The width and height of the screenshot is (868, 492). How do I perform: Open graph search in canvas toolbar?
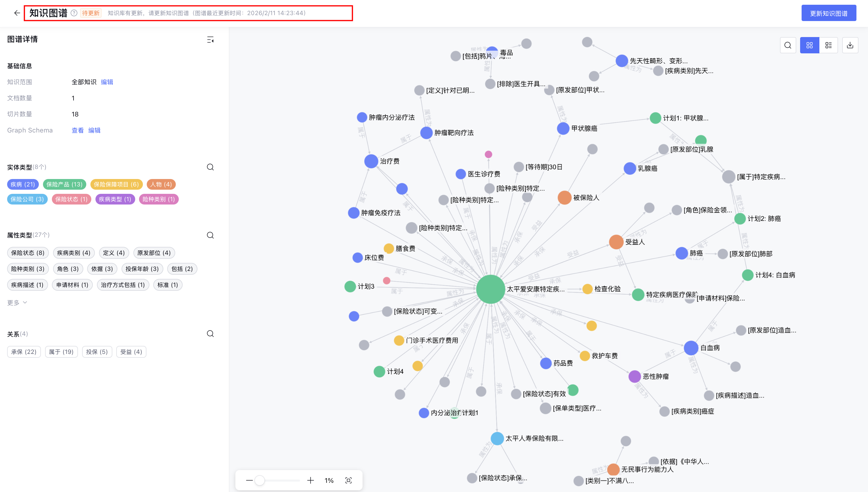[x=788, y=45]
